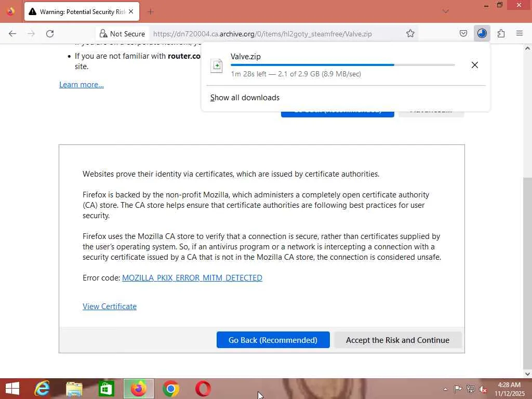The width and height of the screenshot is (532, 399).
Task: Restore down the Firefox window
Action: pos(499,5)
